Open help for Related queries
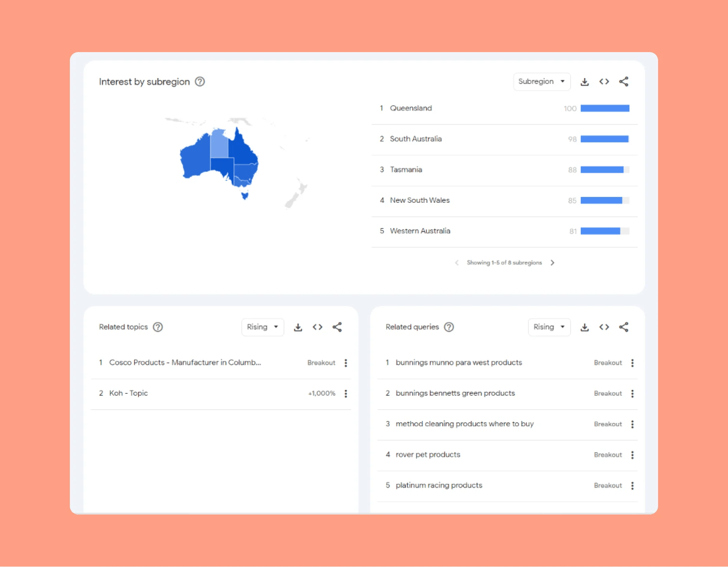The width and height of the screenshot is (728, 567). [x=449, y=327]
